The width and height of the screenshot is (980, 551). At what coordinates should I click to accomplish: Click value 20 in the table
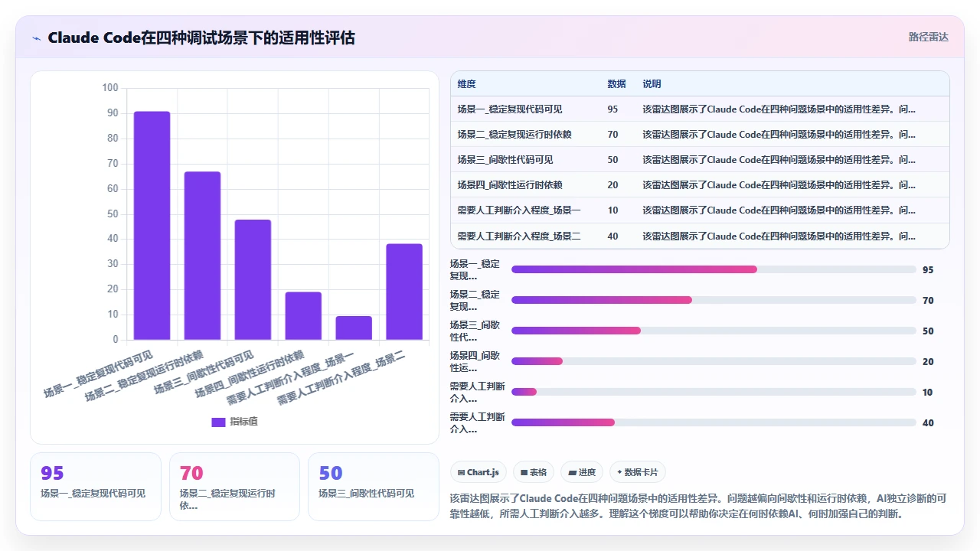tap(612, 185)
